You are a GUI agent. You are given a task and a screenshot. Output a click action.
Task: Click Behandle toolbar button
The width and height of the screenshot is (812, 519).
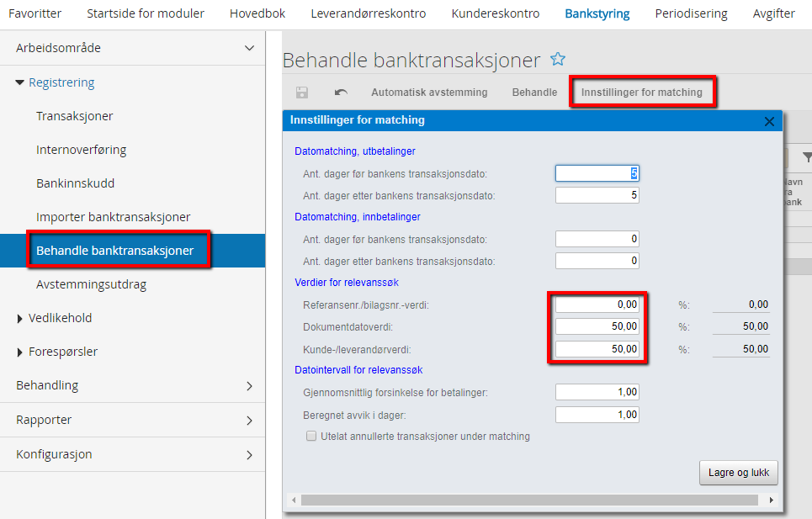pos(534,92)
